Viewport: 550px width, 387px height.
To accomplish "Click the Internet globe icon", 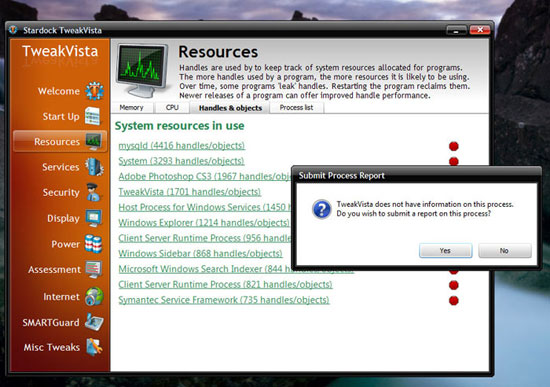I will tap(94, 296).
